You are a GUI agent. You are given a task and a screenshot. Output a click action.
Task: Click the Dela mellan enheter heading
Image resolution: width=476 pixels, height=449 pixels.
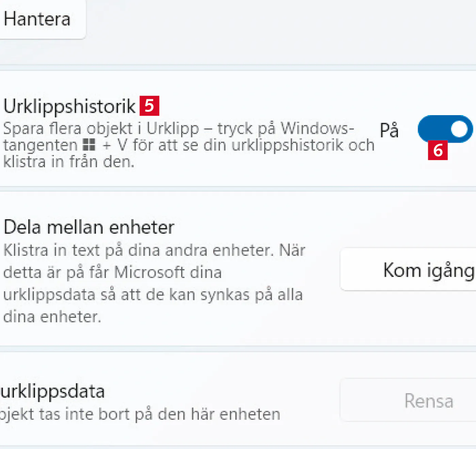click(x=89, y=227)
